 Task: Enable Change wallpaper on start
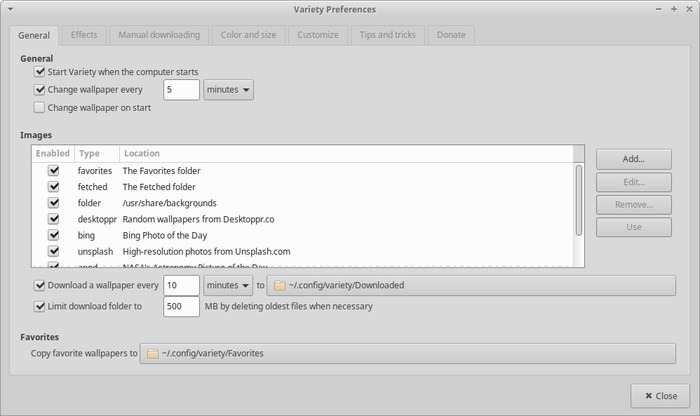(x=39, y=108)
